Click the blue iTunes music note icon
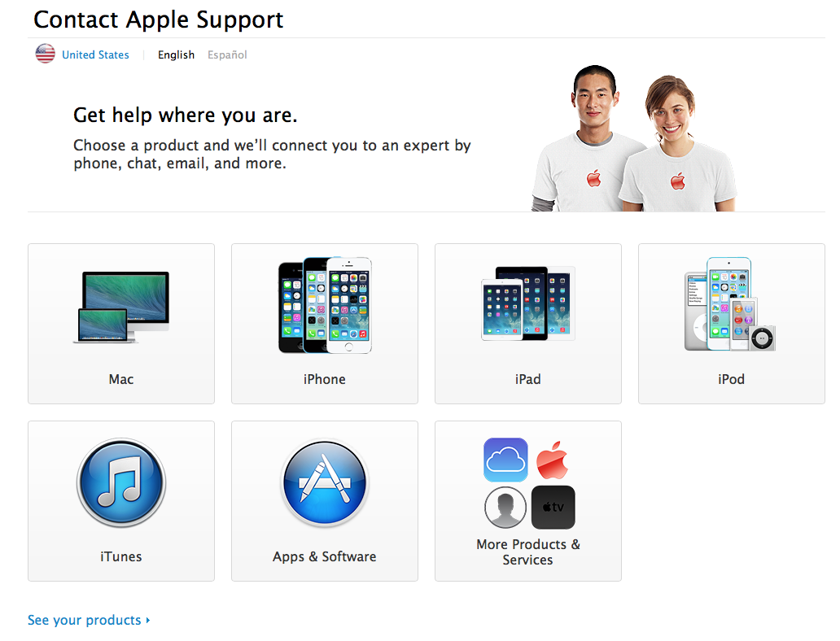Screen dimensions: 840x641 (x=121, y=482)
